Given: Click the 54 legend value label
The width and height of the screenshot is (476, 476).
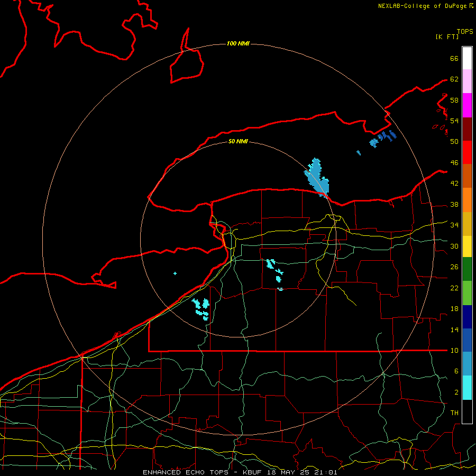Looking at the screenshot, I should (454, 121).
